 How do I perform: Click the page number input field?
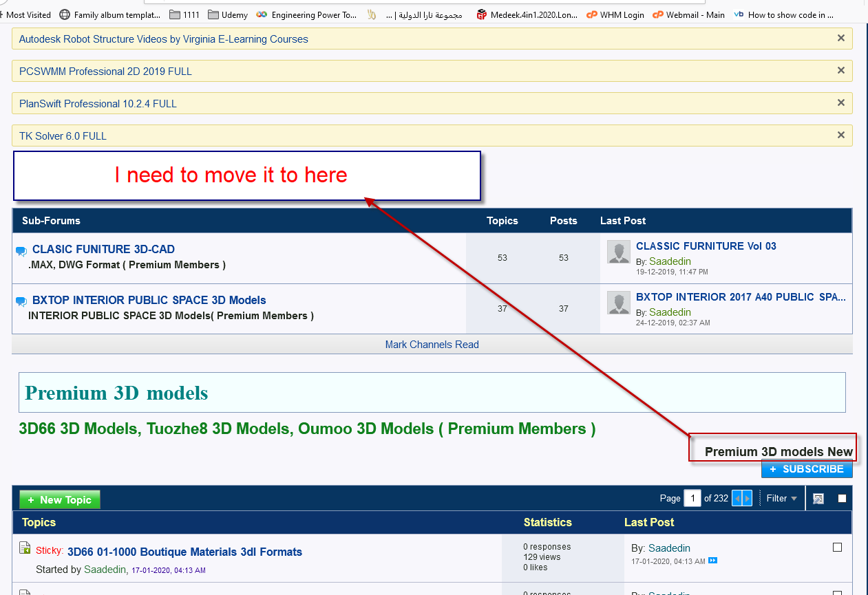click(x=692, y=498)
